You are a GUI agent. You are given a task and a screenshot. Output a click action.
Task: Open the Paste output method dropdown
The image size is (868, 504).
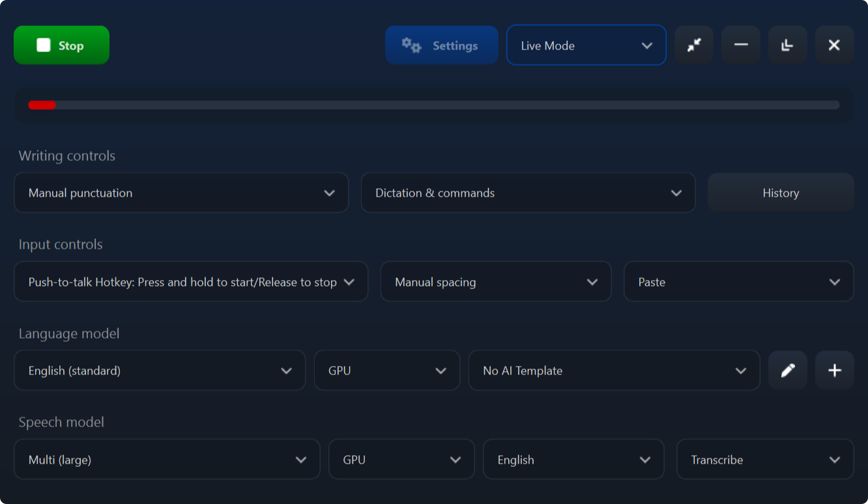(x=738, y=281)
